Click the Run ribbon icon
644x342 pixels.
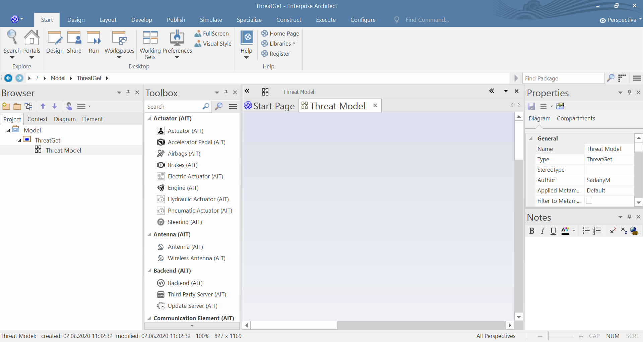coord(93,38)
